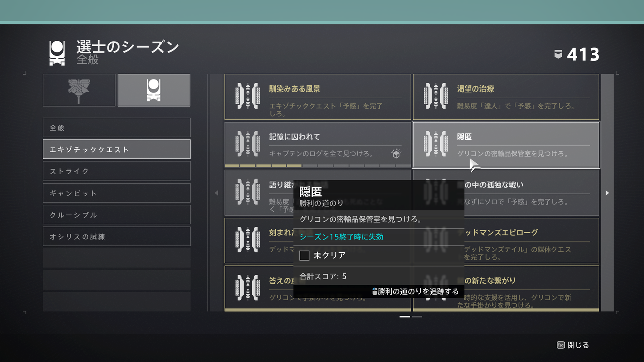This screenshot has height=362, width=644.
Task: Click the Esc key icon beside 閉じる
Action: pos(560,345)
